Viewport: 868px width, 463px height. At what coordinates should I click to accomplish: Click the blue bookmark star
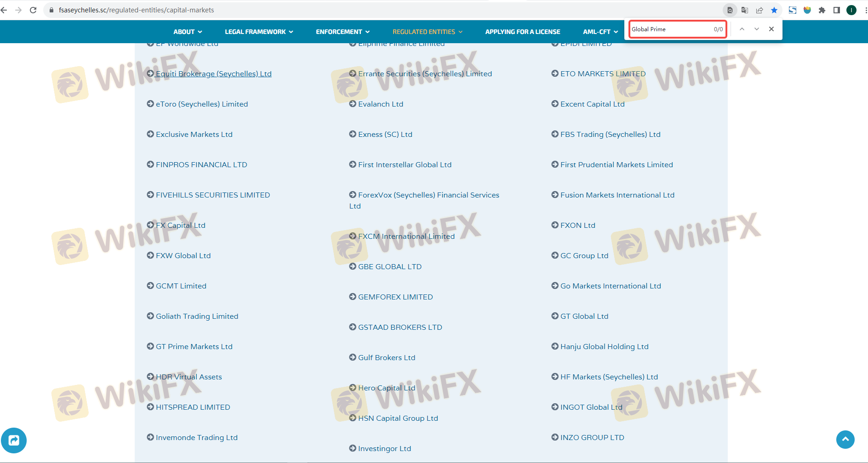[774, 10]
